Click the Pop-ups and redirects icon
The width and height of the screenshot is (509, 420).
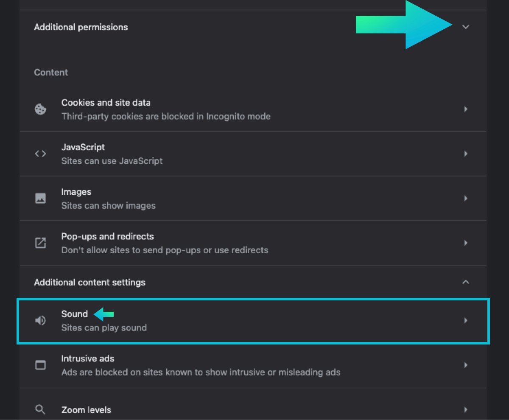click(x=40, y=243)
